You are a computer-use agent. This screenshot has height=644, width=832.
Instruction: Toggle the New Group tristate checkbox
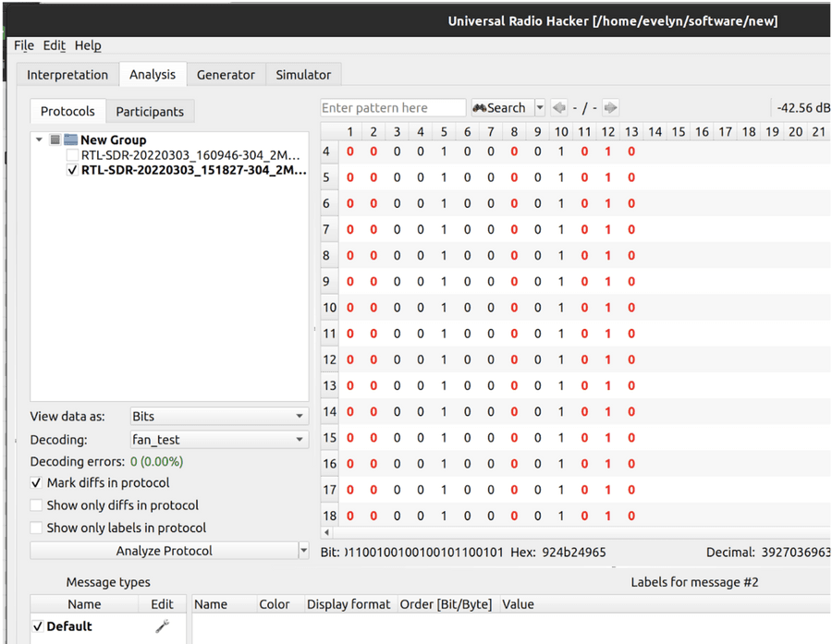click(55, 140)
